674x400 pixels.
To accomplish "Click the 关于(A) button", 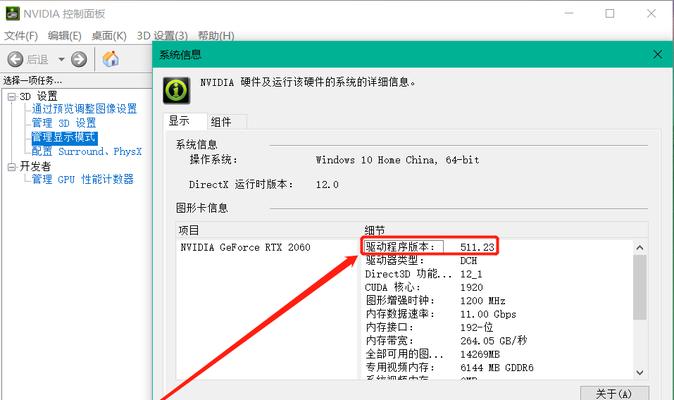I will 614,393.
